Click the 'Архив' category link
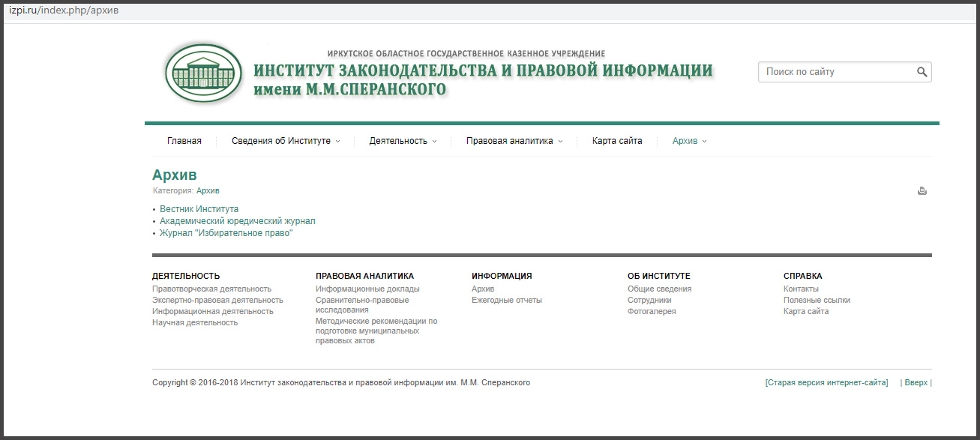 coord(208,191)
